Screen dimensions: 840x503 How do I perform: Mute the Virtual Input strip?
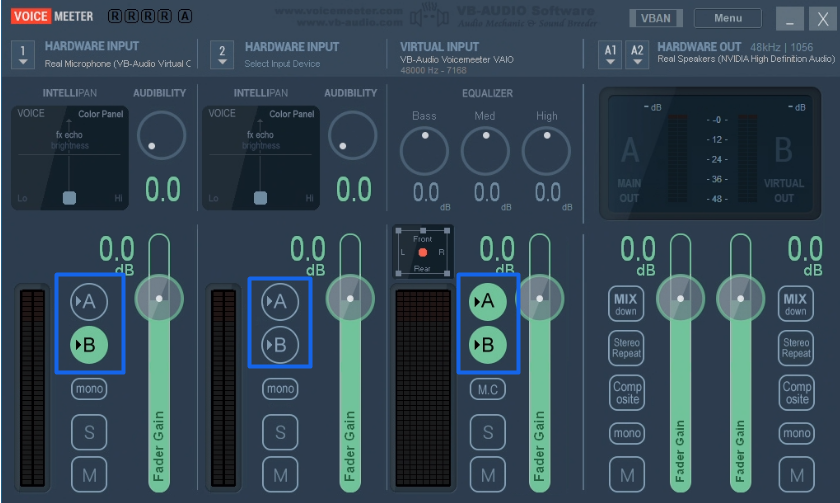488,475
